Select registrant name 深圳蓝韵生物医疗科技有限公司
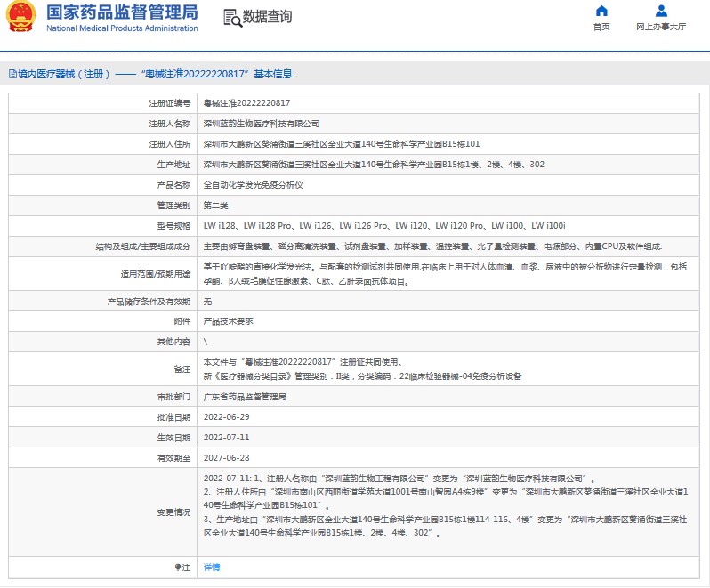Screen dimensions: 710x588 click(x=262, y=124)
